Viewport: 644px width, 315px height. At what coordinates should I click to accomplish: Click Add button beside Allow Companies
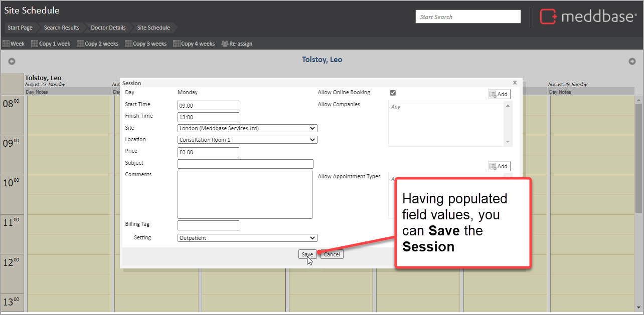(x=499, y=94)
